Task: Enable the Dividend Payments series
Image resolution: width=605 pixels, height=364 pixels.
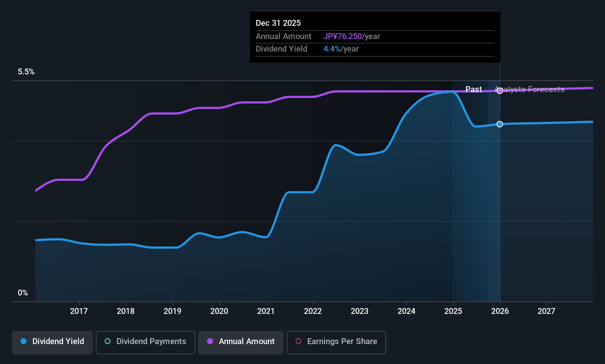Action: (146, 343)
